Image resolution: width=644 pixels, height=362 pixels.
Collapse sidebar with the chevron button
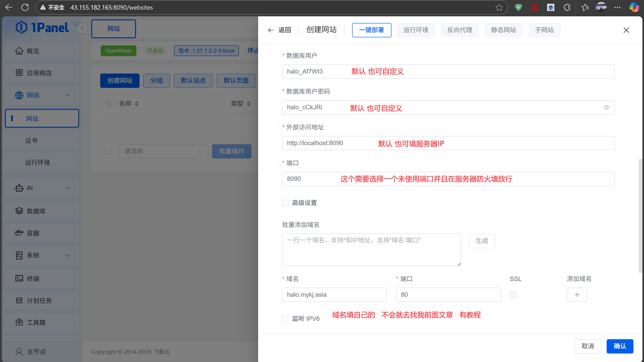pos(82,28)
